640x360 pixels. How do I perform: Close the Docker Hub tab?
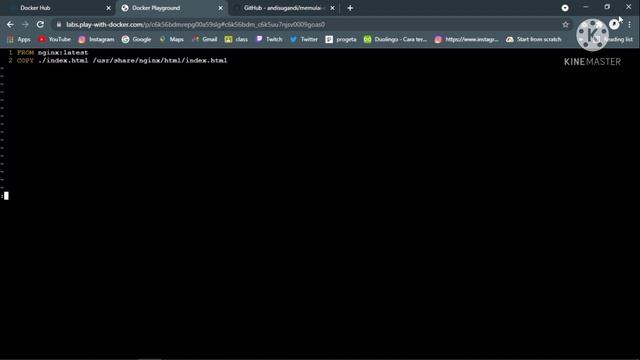pyautogui.click(x=108, y=8)
